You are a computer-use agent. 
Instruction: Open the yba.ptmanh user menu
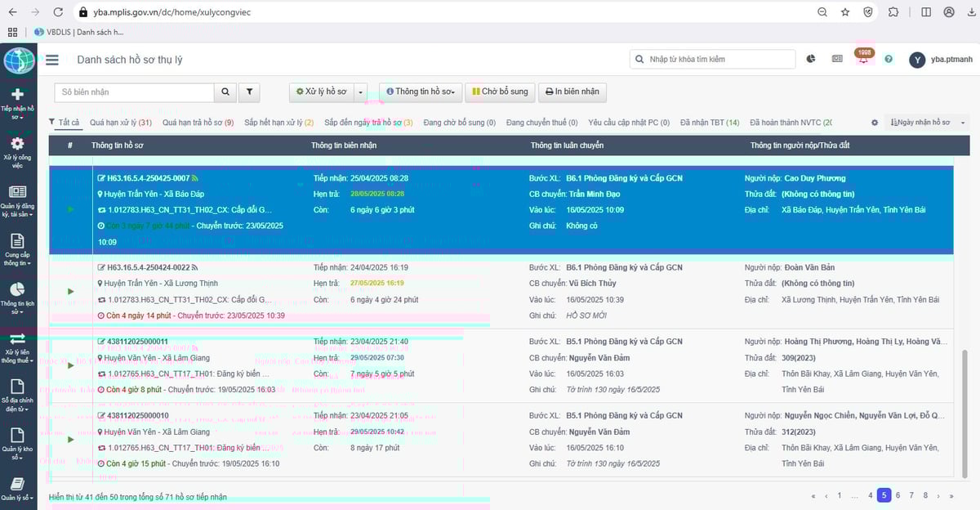point(941,60)
